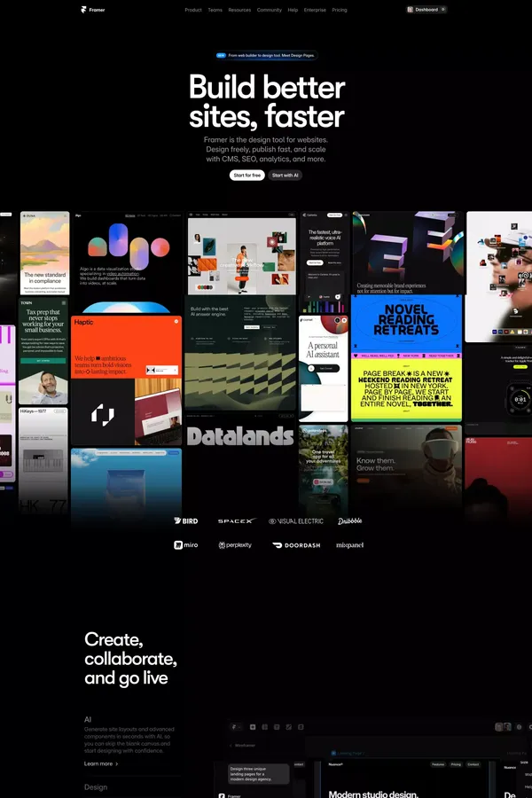Click the Miro logo
This screenshot has width=532, height=798.
click(x=186, y=545)
